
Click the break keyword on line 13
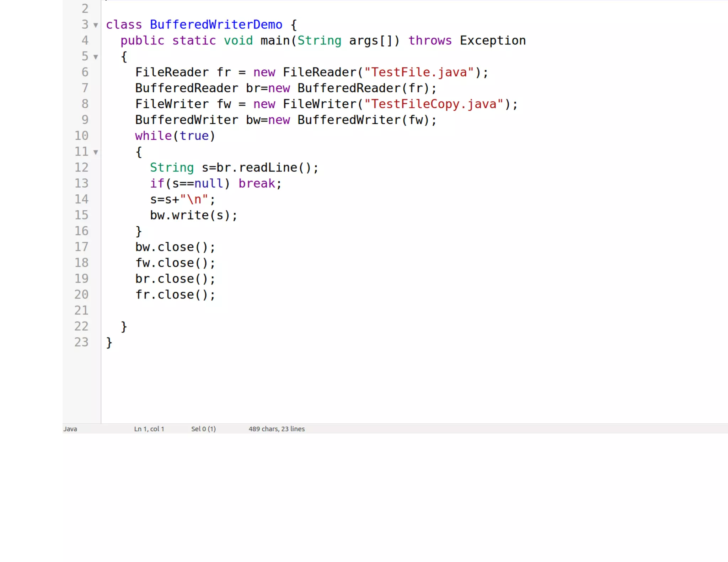[x=257, y=183]
